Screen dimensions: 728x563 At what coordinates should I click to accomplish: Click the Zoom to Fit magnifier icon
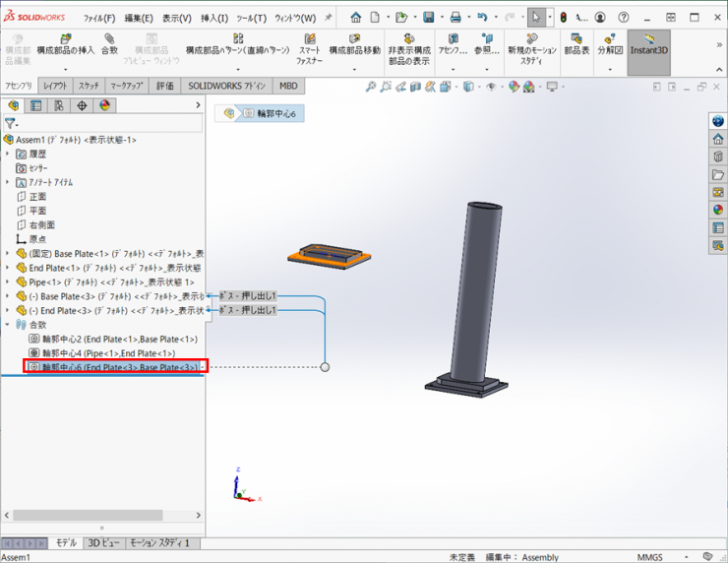click(x=371, y=88)
